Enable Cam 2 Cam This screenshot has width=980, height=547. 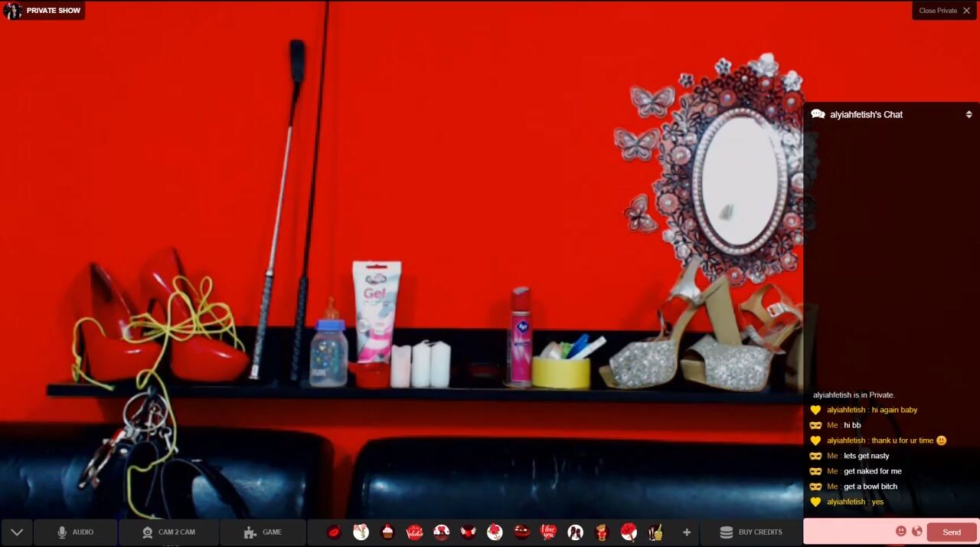coord(168,532)
